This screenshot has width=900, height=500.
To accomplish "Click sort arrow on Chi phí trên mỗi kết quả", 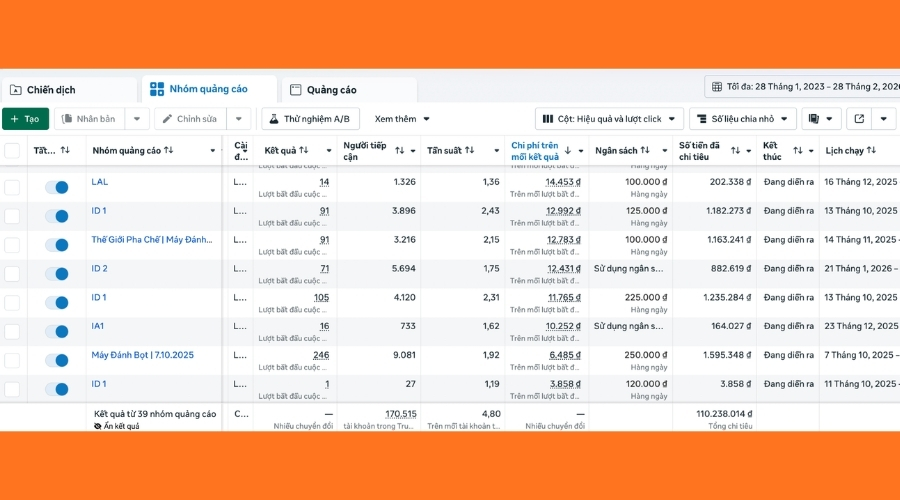I will 567,151.
